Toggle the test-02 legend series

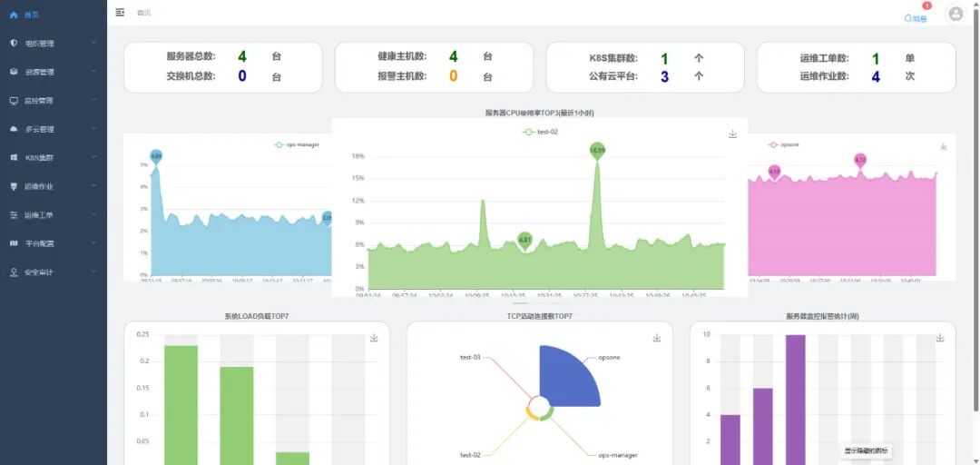(x=540, y=132)
